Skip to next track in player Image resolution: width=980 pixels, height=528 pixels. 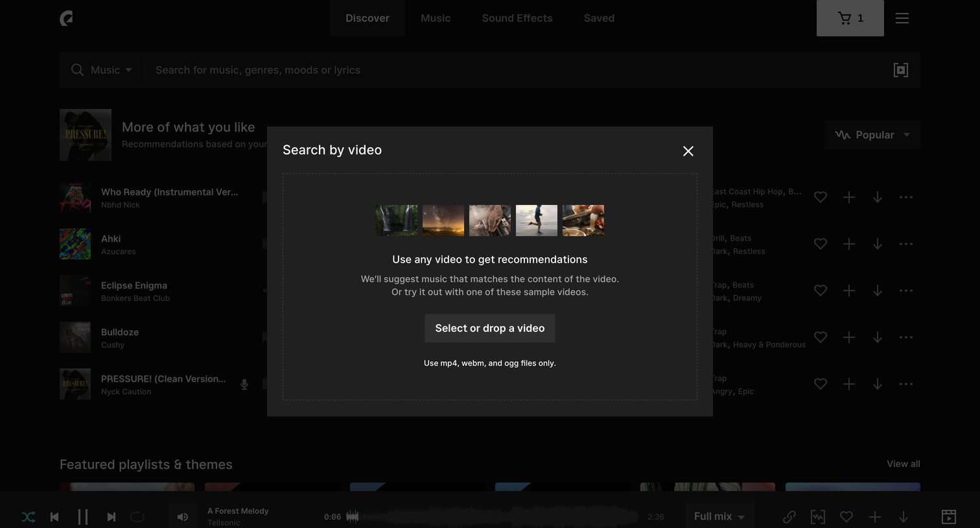click(x=111, y=517)
